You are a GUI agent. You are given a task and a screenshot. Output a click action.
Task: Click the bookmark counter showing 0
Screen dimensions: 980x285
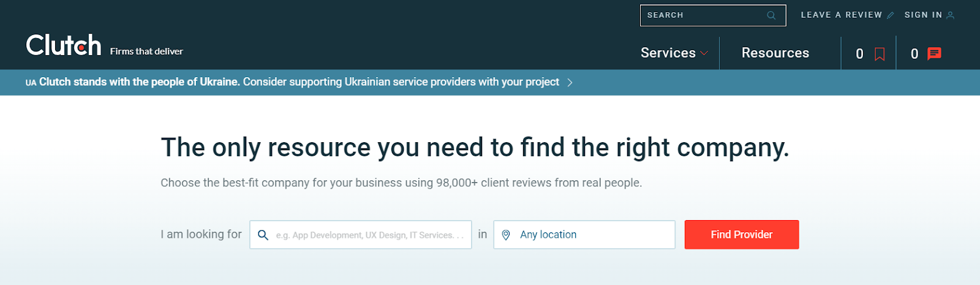(x=859, y=54)
